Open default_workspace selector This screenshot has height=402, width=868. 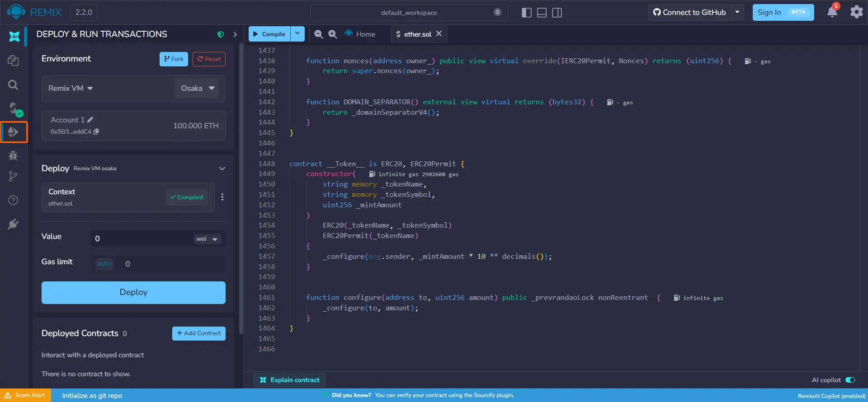point(409,13)
